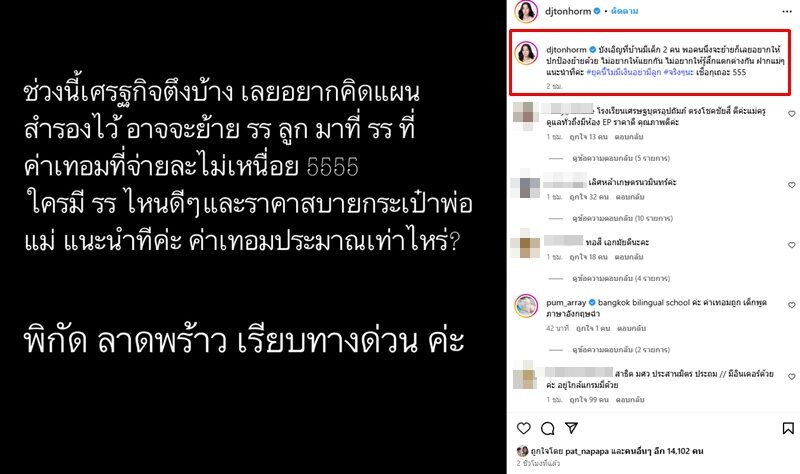Reply to the comment with 99 likes
The image size is (800, 474).
(630, 400)
